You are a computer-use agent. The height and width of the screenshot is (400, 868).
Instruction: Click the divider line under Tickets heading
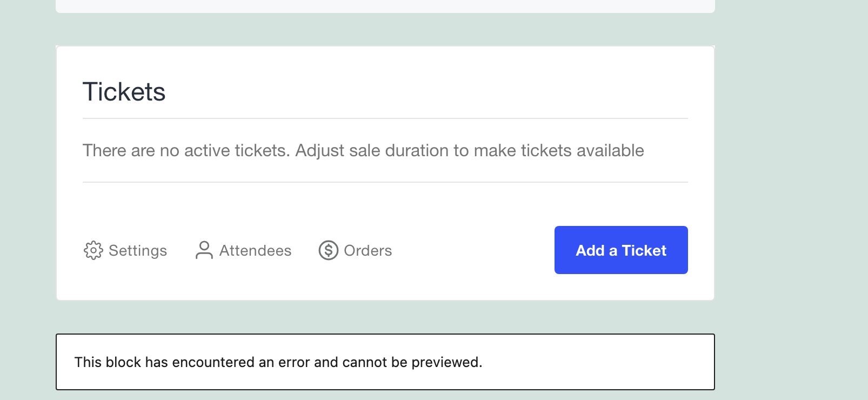point(385,118)
